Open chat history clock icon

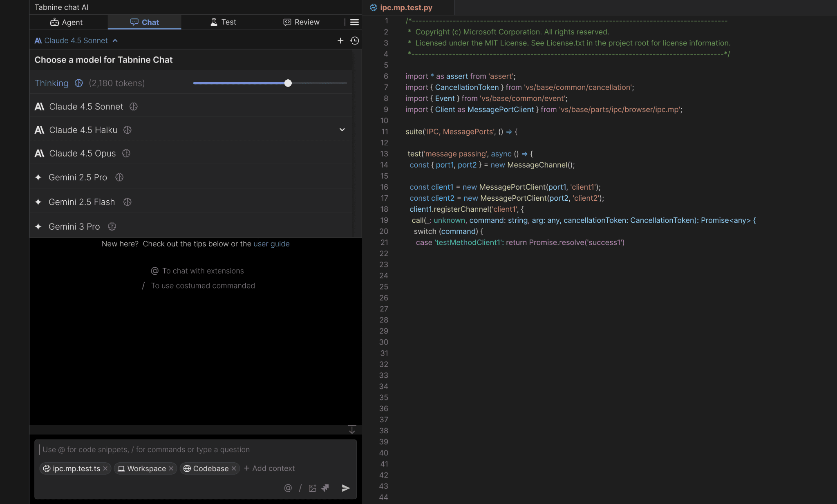[x=355, y=40]
